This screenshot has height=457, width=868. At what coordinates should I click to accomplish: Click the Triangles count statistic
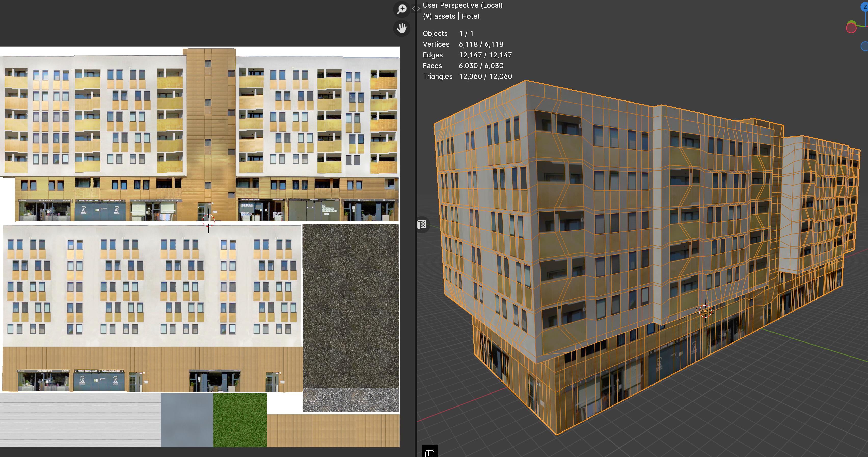click(x=485, y=76)
